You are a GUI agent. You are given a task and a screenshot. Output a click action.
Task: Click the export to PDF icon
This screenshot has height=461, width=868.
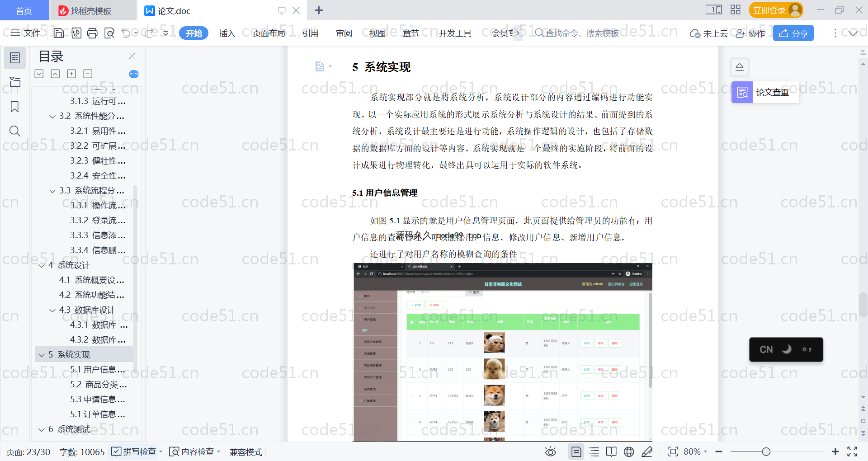pyautogui.click(x=76, y=33)
